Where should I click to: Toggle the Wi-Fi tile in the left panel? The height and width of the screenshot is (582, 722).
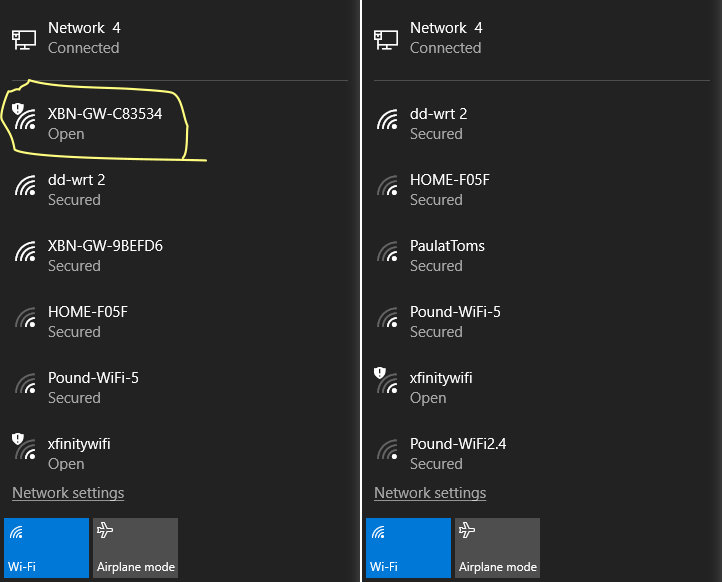[46, 547]
